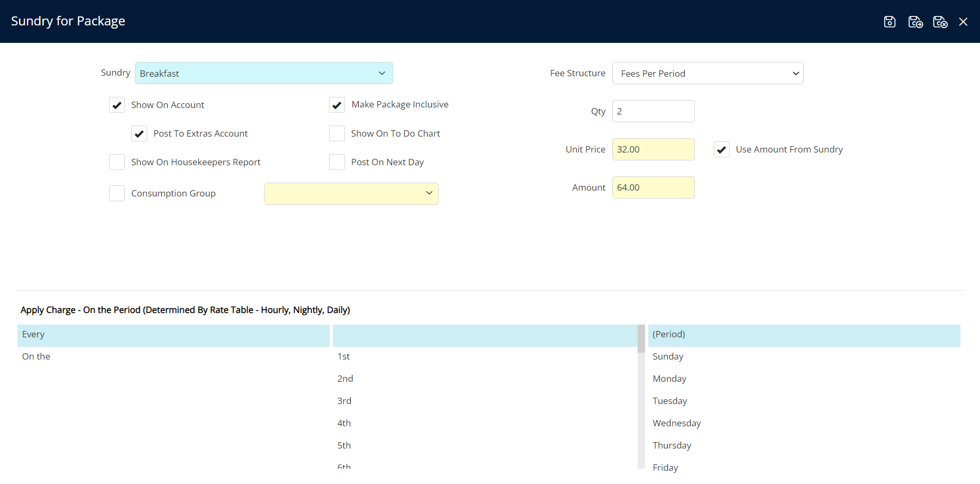This screenshot has height=484, width=980.
Task: Click the ordinal list scrollbar thumb
Action: pyautogui.click(x=641, y=339)
